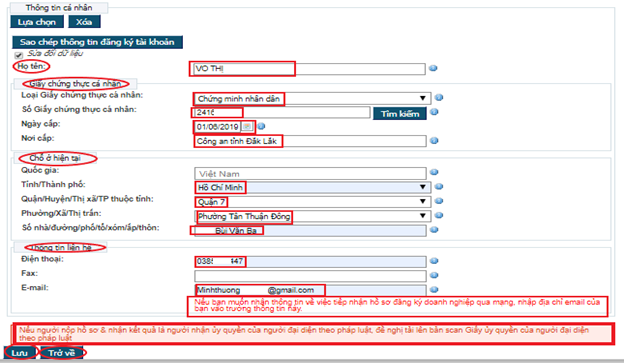The height and width of the screenshot is (363, 624).
Task: Click Sao chép thông tin đăng ký tài khoản
Action: pos(98,42)
